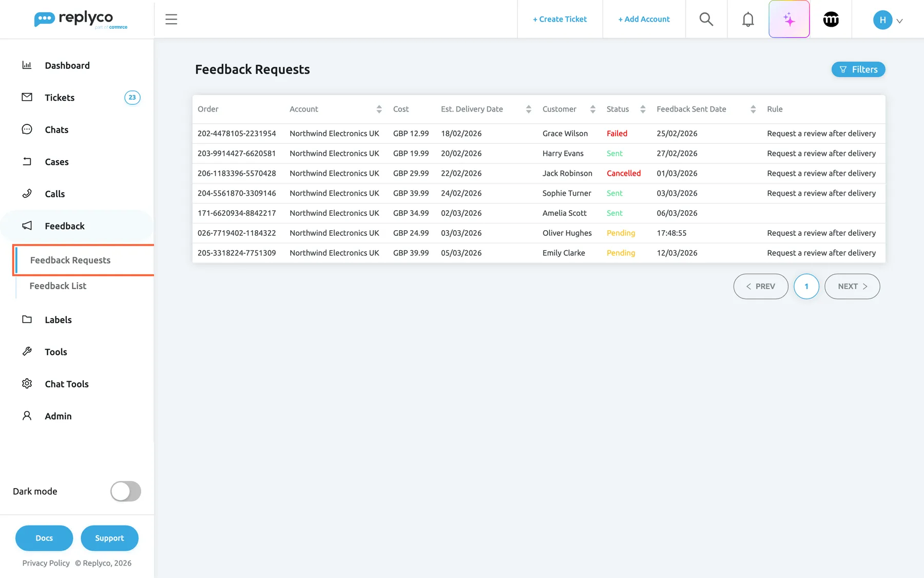Open the Filters panel
The image size is (924, 578).
858,69
